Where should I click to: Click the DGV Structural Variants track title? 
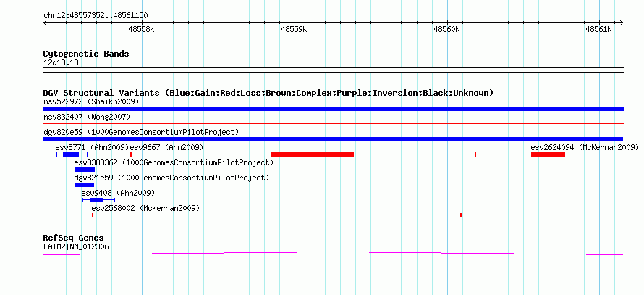point(268,93)
